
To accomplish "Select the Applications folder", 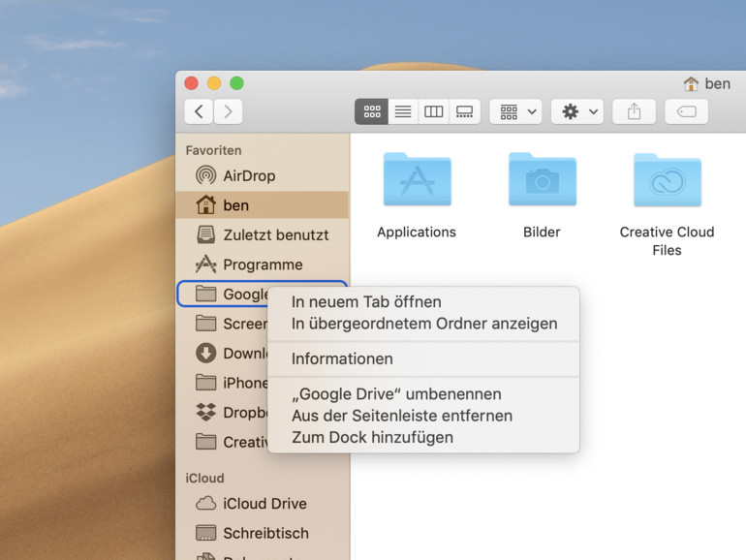I will point(417,194).
